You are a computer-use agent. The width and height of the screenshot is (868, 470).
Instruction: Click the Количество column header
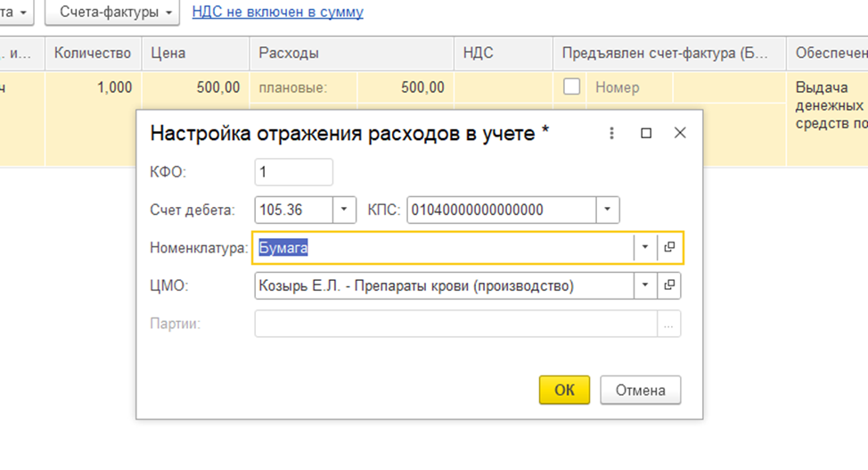pos(93,54)
